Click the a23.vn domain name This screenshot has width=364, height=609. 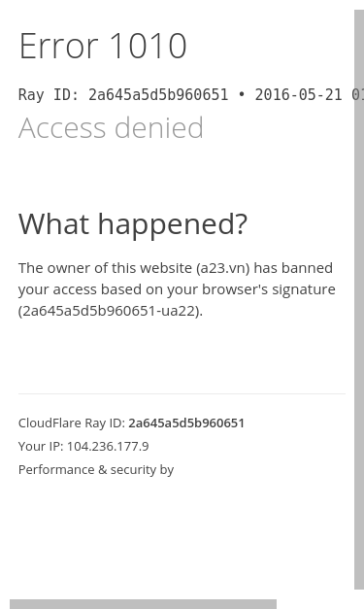pyautogui.click(x=223, y=268)
